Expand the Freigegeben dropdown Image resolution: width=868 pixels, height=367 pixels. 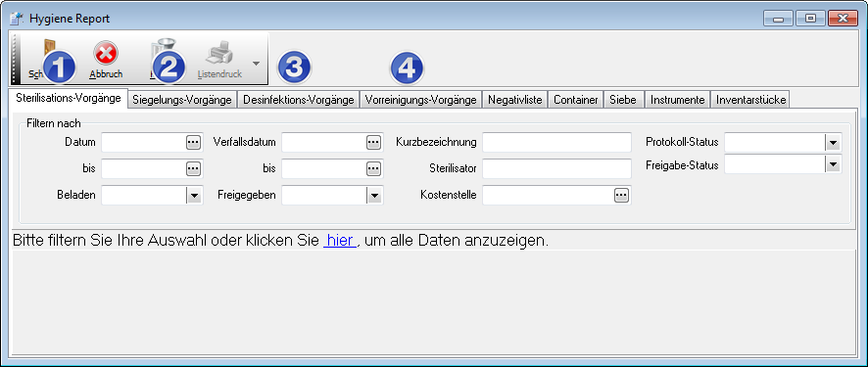tap(374, 196)
